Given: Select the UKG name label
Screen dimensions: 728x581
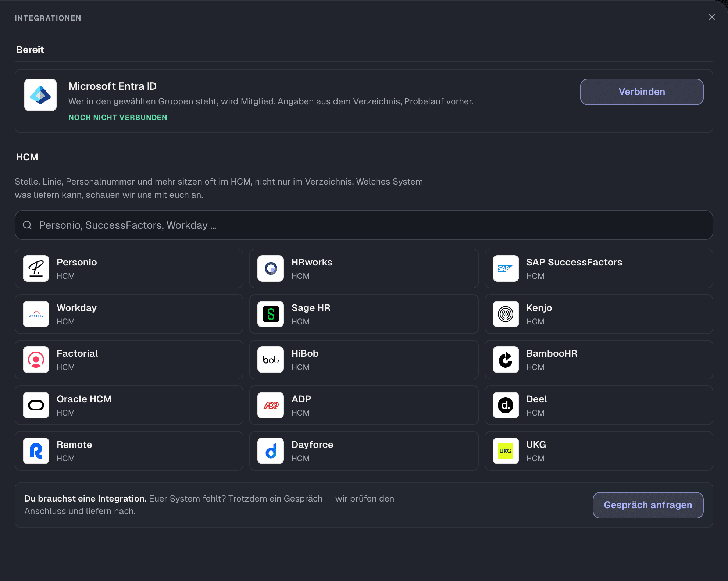Looking at the screenshot, I should pos(536,445).
